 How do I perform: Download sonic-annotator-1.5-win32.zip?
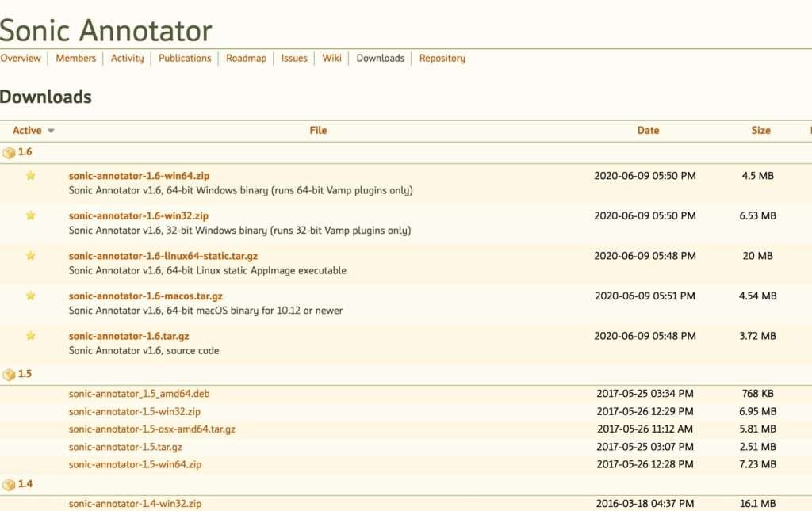(134, 412)
